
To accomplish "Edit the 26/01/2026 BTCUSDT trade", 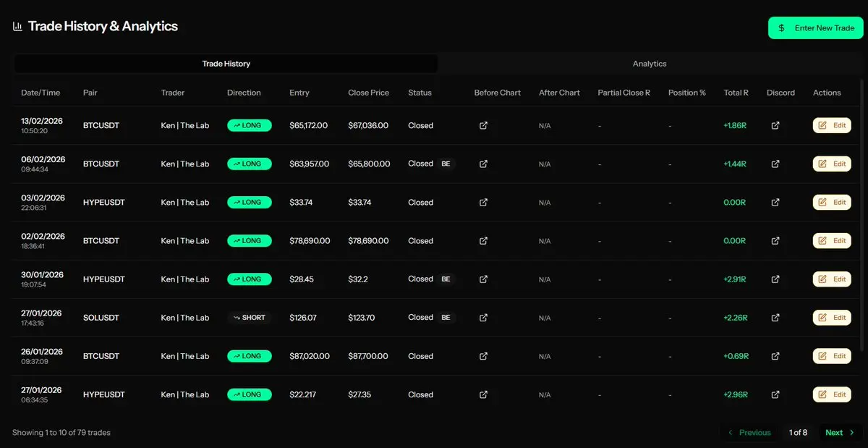I will tap(832, 356).
